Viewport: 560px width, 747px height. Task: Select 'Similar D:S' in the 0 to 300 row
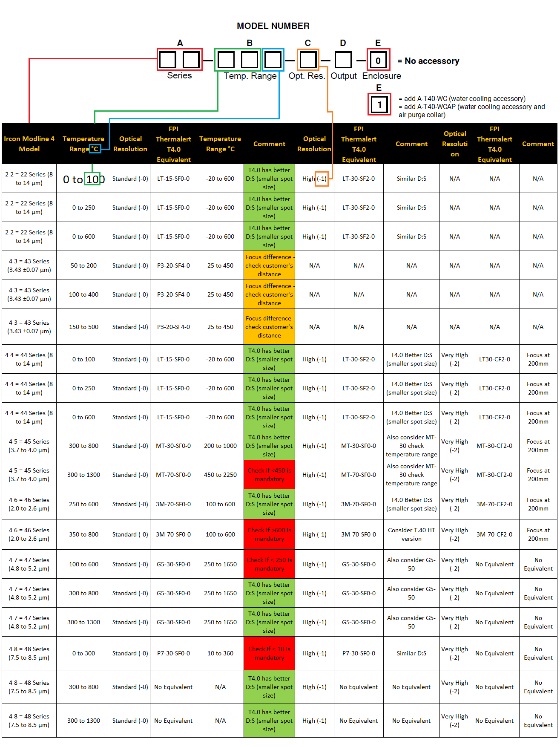pyautogui.click(x=411, y=653)
